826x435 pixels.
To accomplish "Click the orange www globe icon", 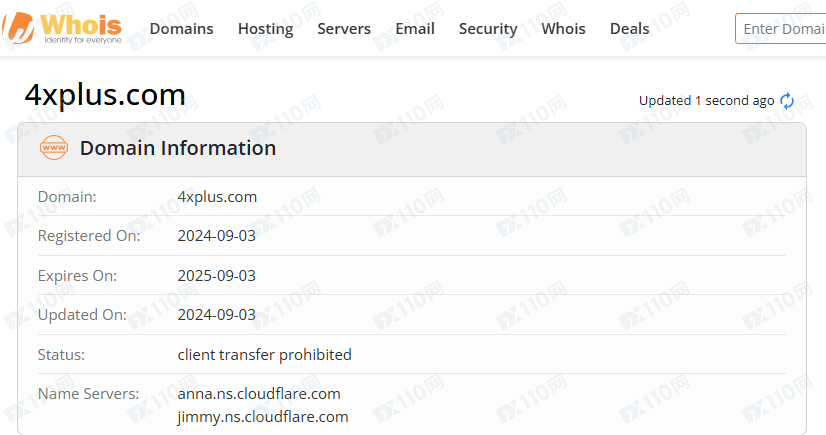I will click(54, 147).
